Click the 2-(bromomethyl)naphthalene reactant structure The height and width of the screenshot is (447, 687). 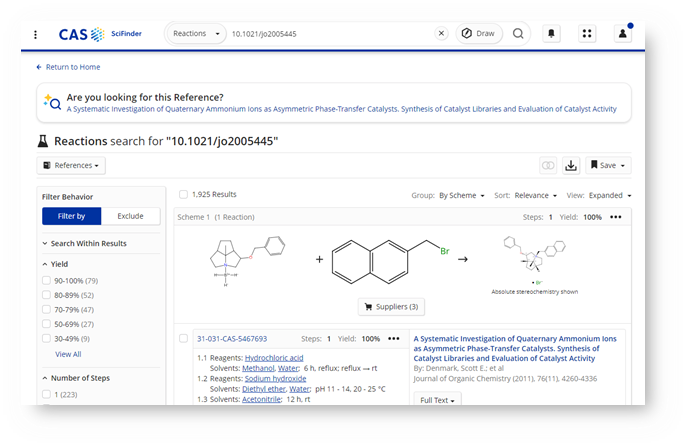(x=391, y=262)
